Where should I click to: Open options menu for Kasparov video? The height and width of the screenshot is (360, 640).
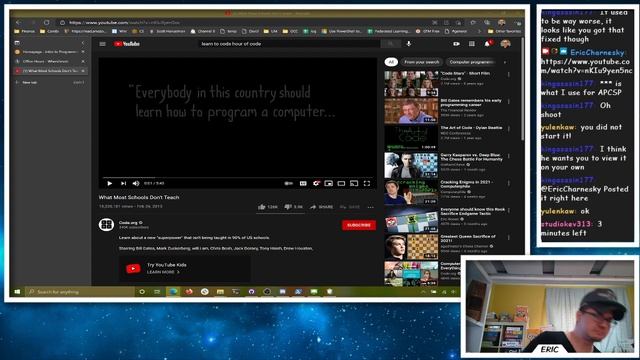click(509, 156)
